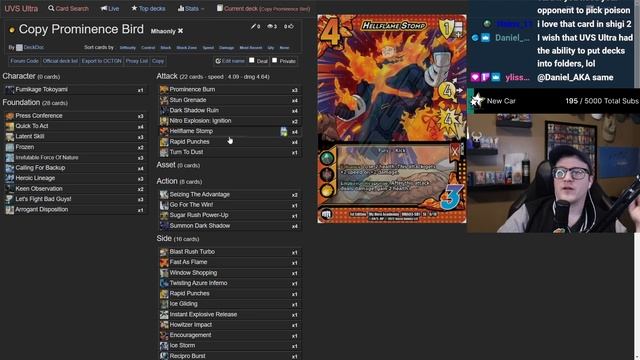Viewport: 640px width, 360px height.
Task: Sort cards by Damage
Action: coord(227,48)
